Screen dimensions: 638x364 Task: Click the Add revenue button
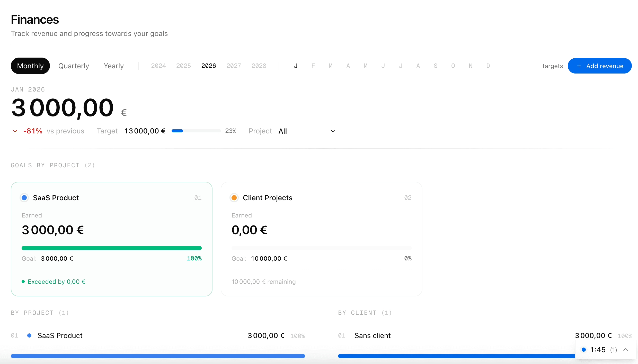(x=600, y=66)
